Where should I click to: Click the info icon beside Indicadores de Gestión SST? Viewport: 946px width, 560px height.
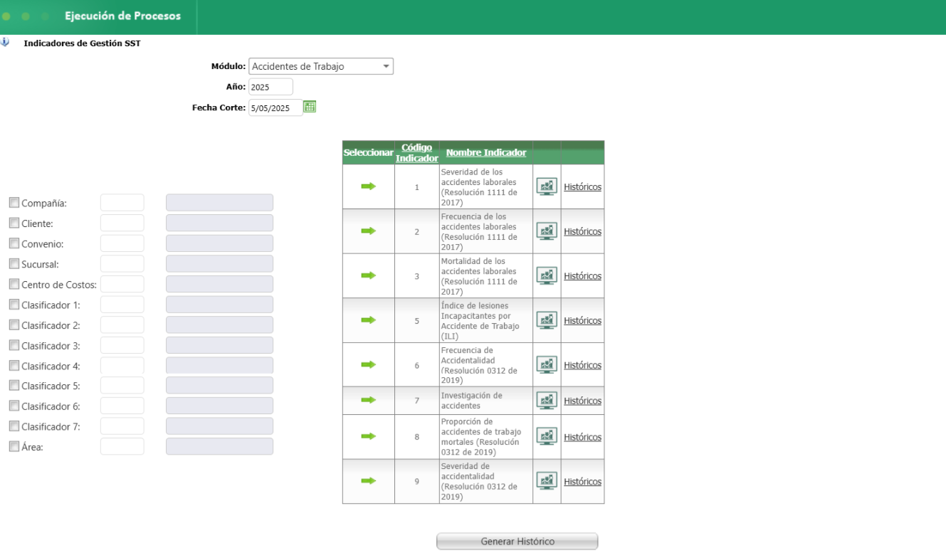5,42
